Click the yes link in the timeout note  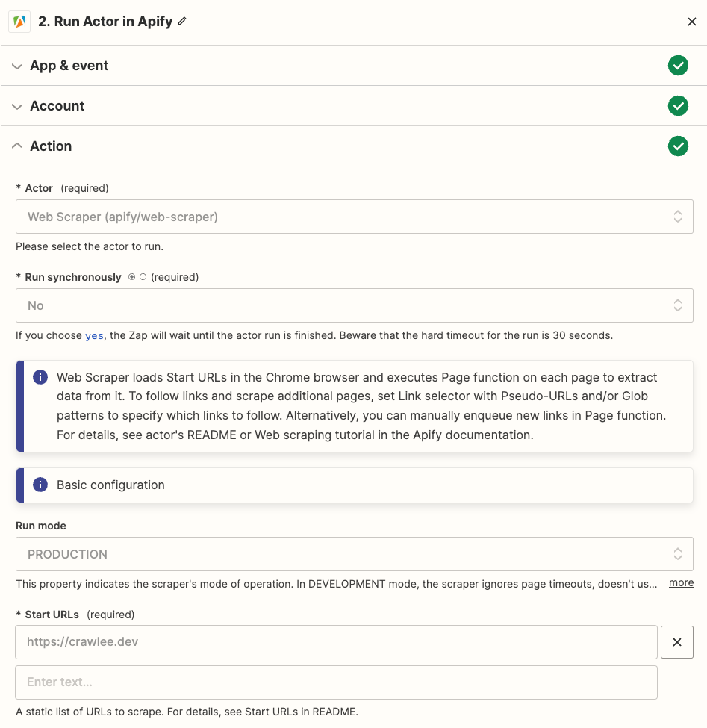[93, 335]
